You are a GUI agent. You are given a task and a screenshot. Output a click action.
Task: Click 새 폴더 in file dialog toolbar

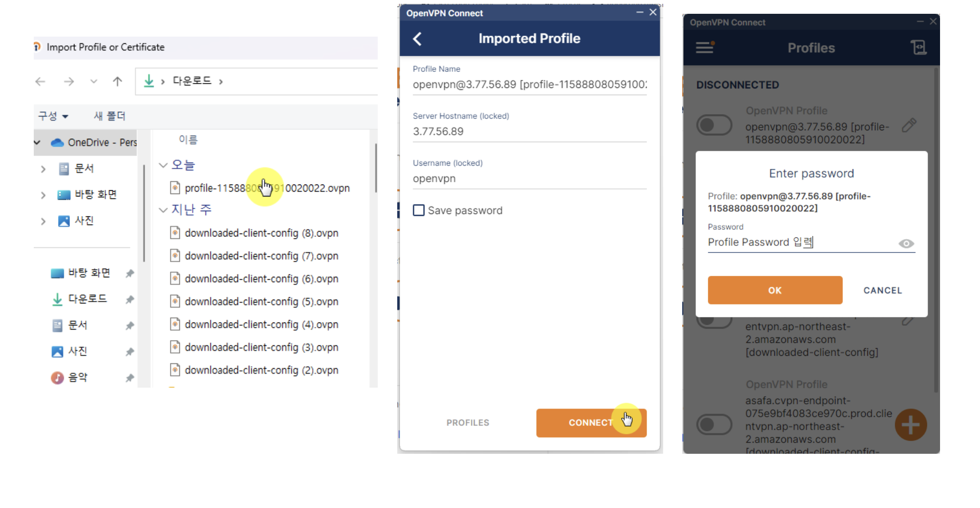(x=109, y=116)
